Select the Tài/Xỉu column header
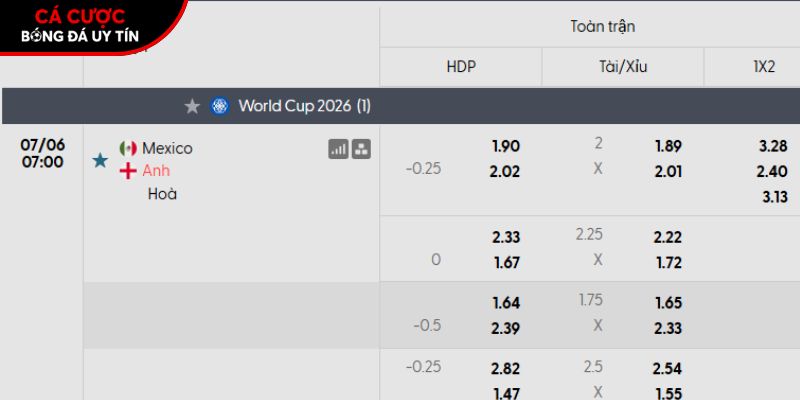Image resolution: width=800 pixels, height=400 pixels. 623,67
